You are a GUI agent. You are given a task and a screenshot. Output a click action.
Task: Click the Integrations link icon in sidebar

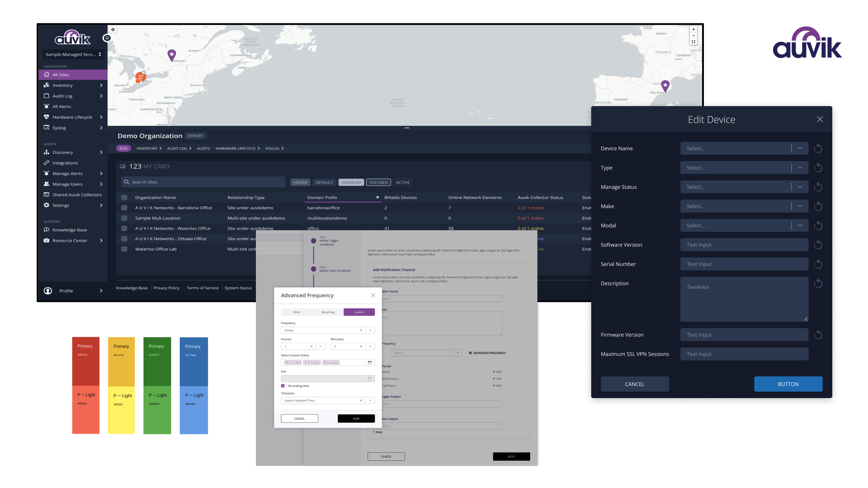coord(47,163)
